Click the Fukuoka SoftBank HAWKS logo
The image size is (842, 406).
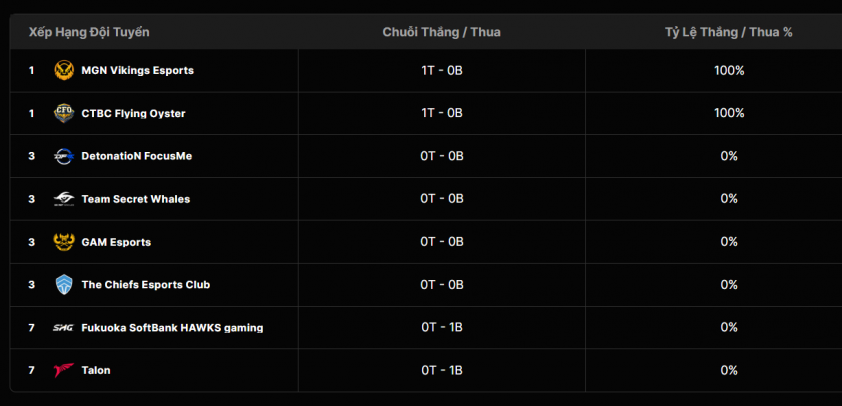coord(64,327)
